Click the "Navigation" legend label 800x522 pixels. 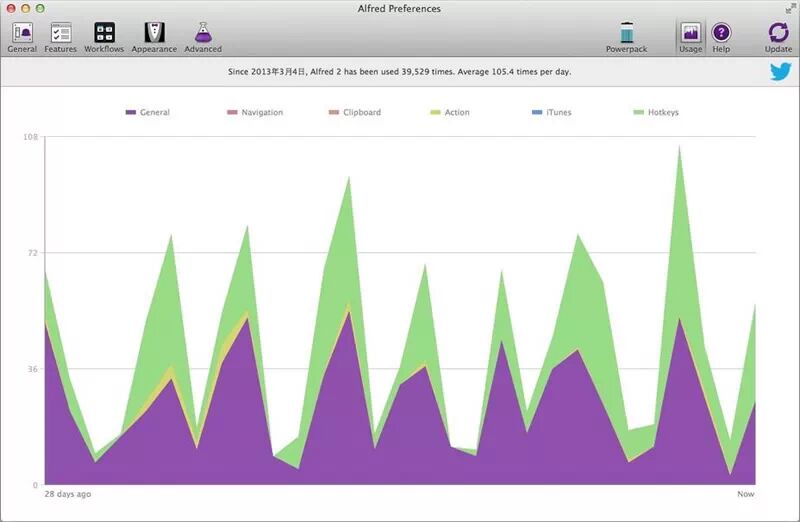[262, 112]
